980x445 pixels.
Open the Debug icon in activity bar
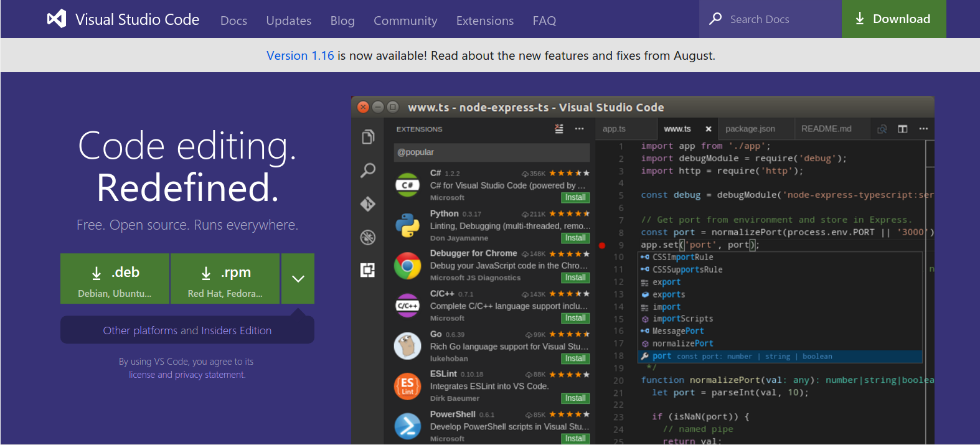(368, 237)
